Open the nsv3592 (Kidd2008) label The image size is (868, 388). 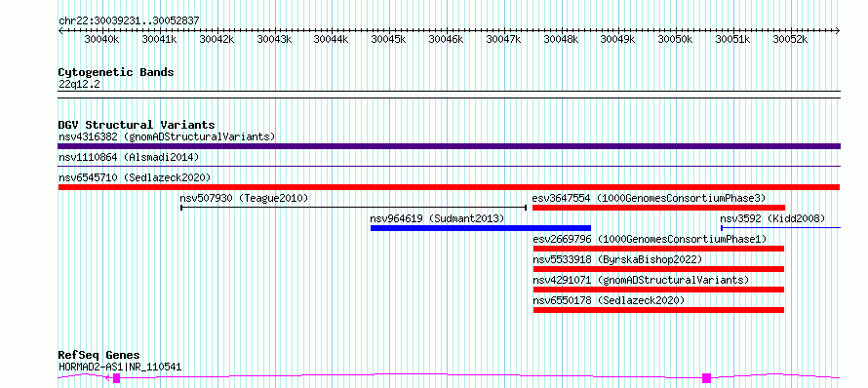[x=772, y=218]
